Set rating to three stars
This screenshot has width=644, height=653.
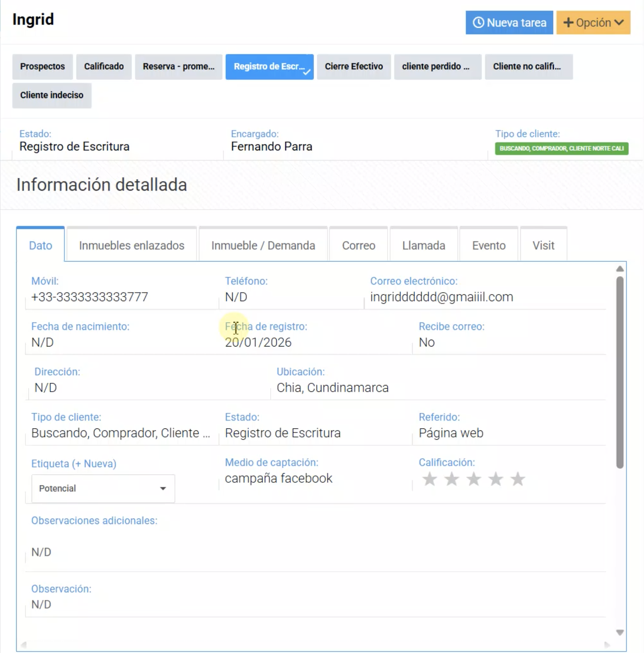[x=474, y=479]
